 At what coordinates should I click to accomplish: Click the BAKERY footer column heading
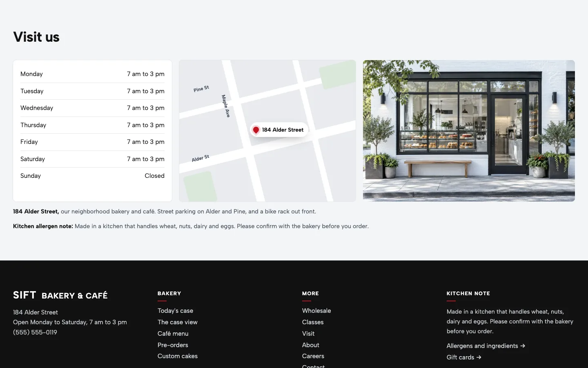(x=169, y=294)
